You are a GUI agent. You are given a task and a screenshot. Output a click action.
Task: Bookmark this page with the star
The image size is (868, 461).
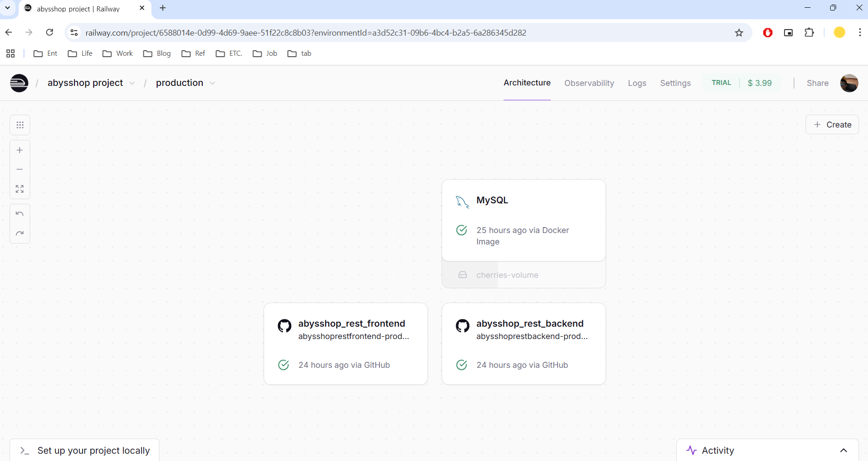tap(739, 32)
